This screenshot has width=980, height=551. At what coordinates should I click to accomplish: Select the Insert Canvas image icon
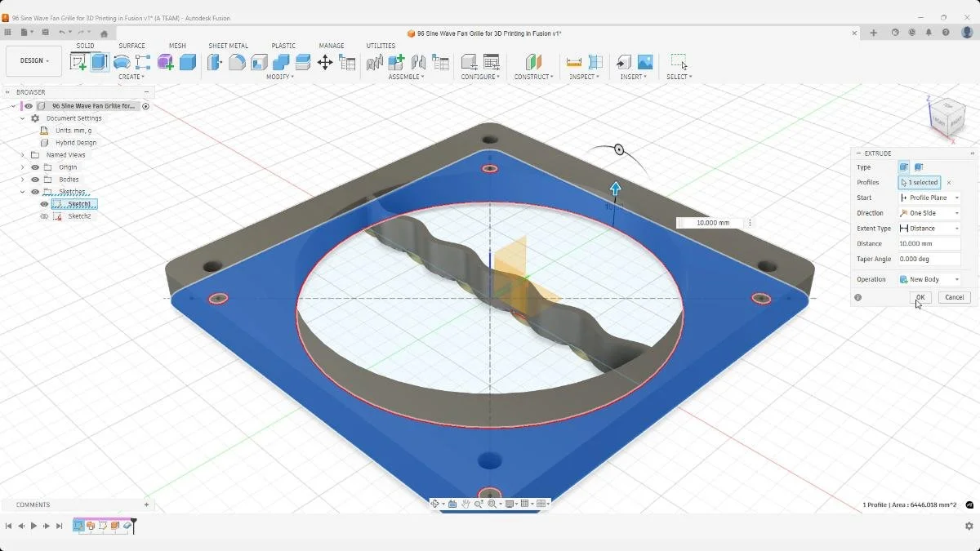pos(645,62)
